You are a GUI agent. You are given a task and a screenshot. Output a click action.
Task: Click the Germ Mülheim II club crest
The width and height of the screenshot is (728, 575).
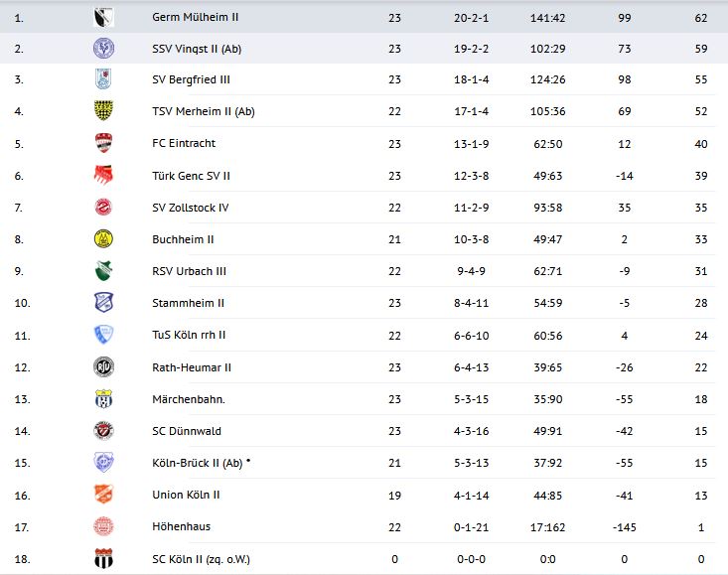click(x=103, y=17)
